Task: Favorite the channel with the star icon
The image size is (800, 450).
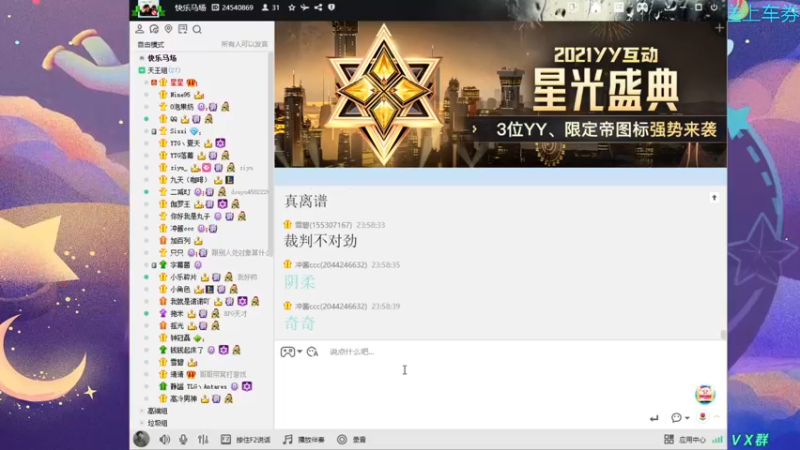Action: [x=292, y=8]
